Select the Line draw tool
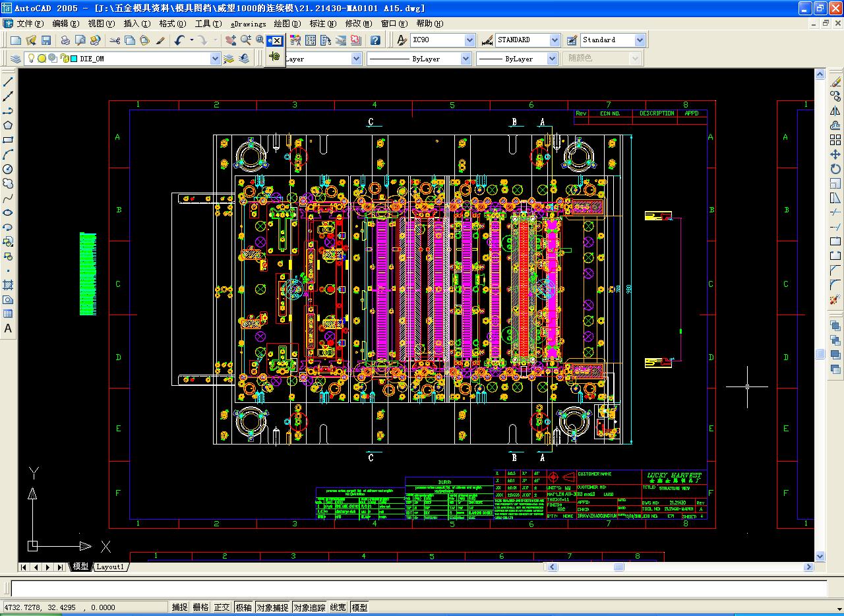 (8, 82)
